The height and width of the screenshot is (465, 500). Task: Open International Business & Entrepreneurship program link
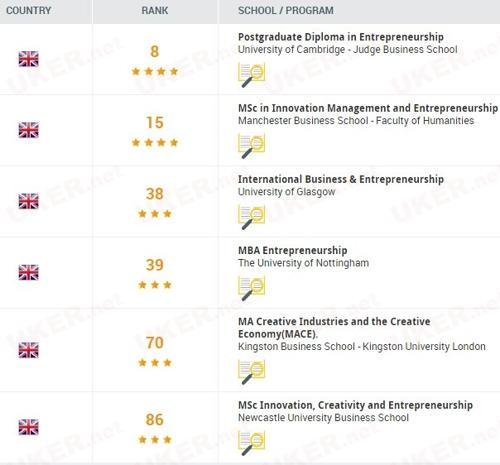tap(341, 179)
